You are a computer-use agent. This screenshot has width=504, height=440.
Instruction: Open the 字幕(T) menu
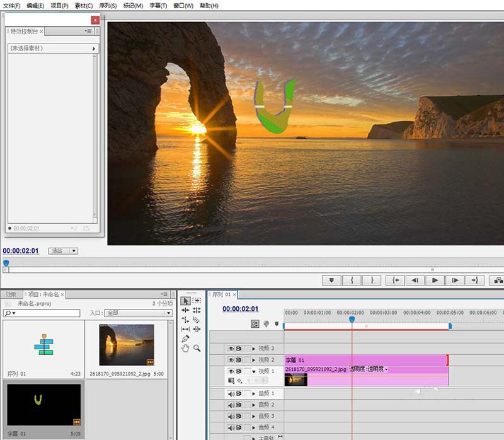click(158, 6)
